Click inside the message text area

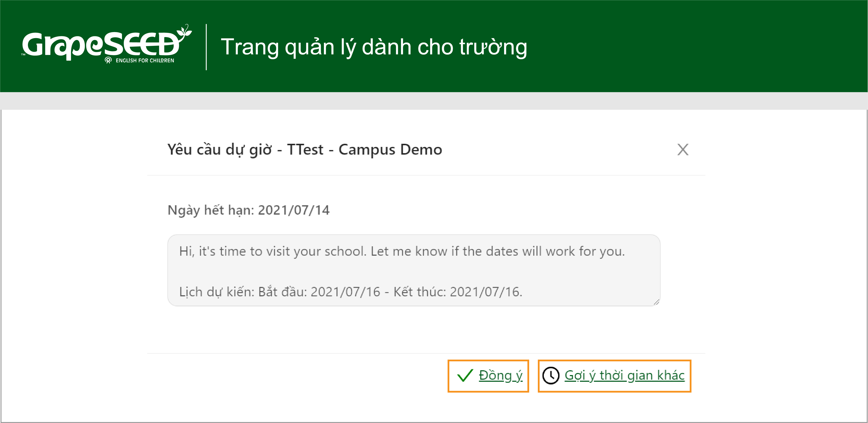(x=414, y=270)
